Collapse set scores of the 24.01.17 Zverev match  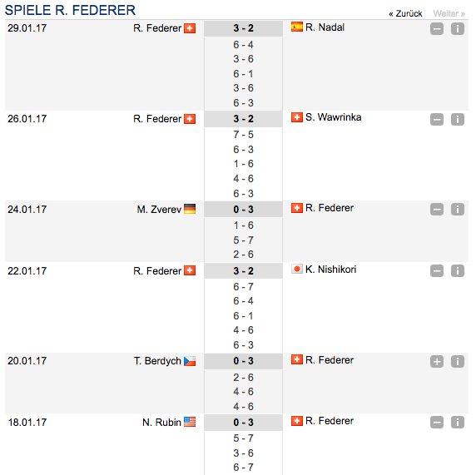pos(437,209)
